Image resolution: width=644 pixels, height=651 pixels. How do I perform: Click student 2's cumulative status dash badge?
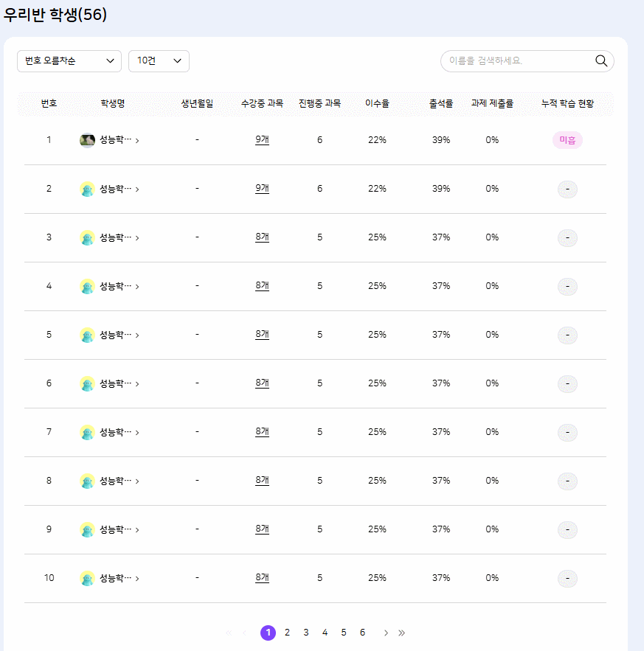[x=567, y=189]
